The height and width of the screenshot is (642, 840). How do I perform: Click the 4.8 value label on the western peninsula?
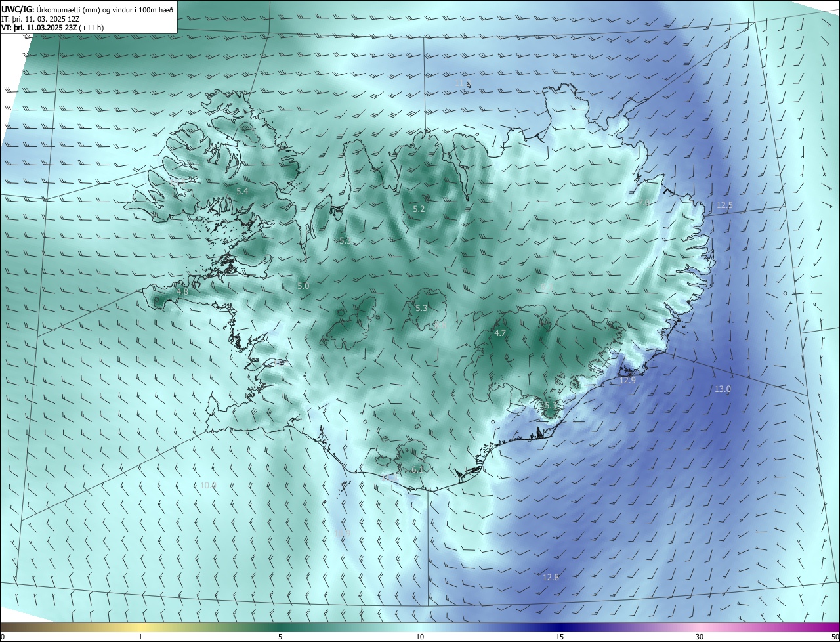(182, 291)
